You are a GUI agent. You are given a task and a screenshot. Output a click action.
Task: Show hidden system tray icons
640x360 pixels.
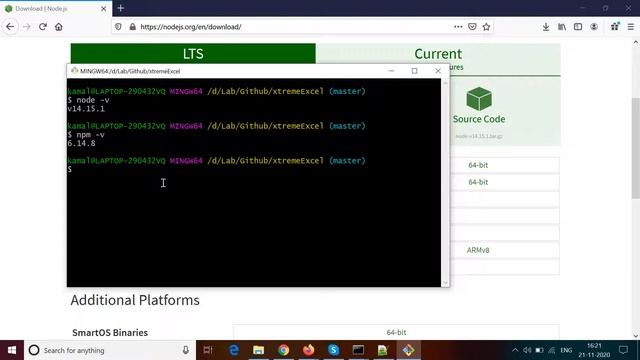point(515,350)
